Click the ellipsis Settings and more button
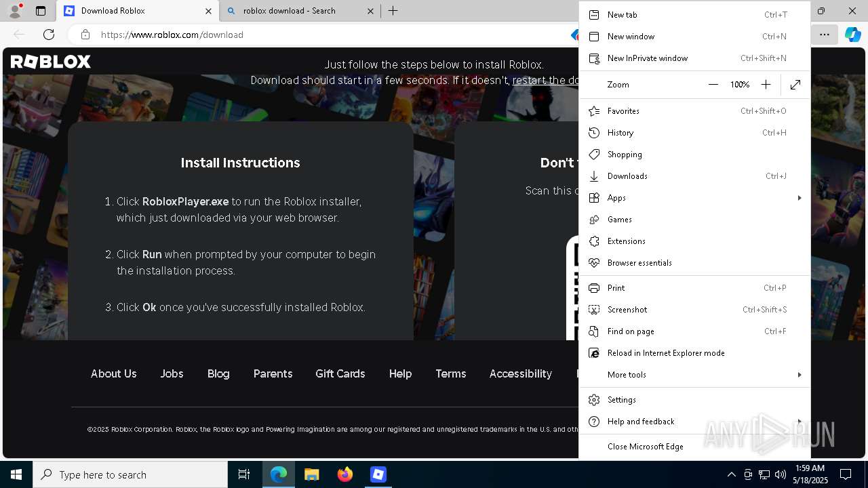868x488 pixels. (824, 35)
